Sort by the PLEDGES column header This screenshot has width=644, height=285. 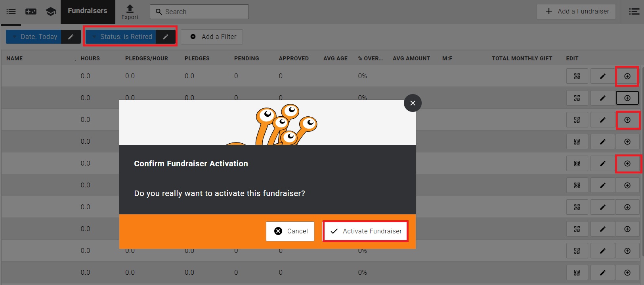click(x=197, y=58)
